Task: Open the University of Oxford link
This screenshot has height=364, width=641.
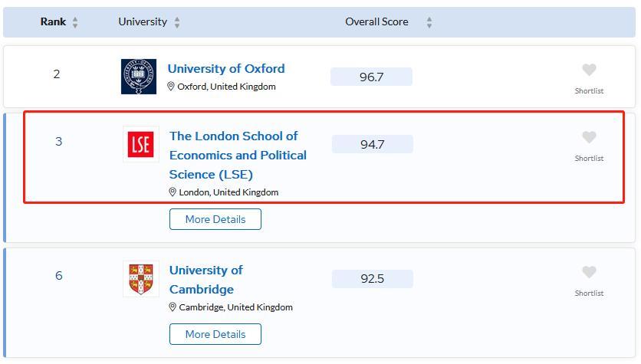Action: click(x=226, y=69)
